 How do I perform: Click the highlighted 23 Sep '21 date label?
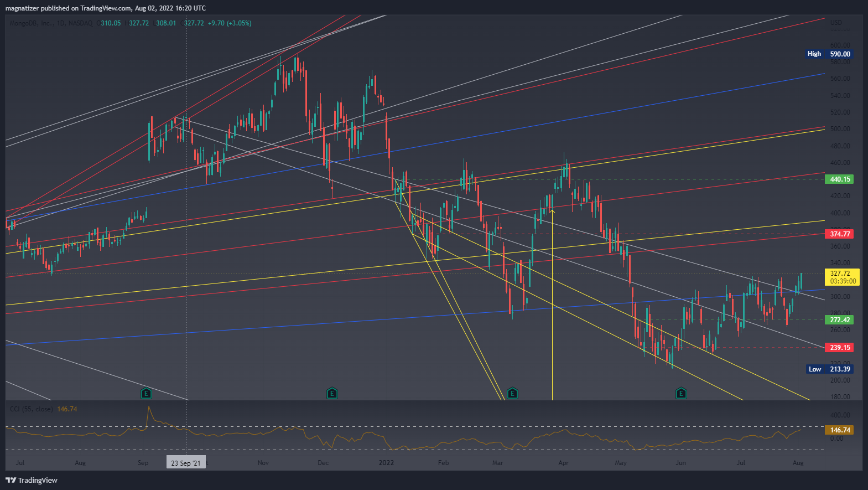coord(186,463)
